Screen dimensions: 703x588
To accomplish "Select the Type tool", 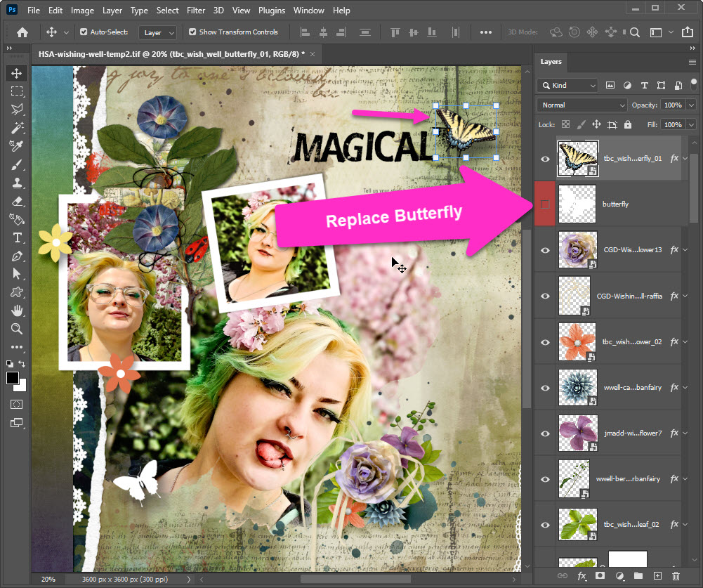I will (17, 237).
